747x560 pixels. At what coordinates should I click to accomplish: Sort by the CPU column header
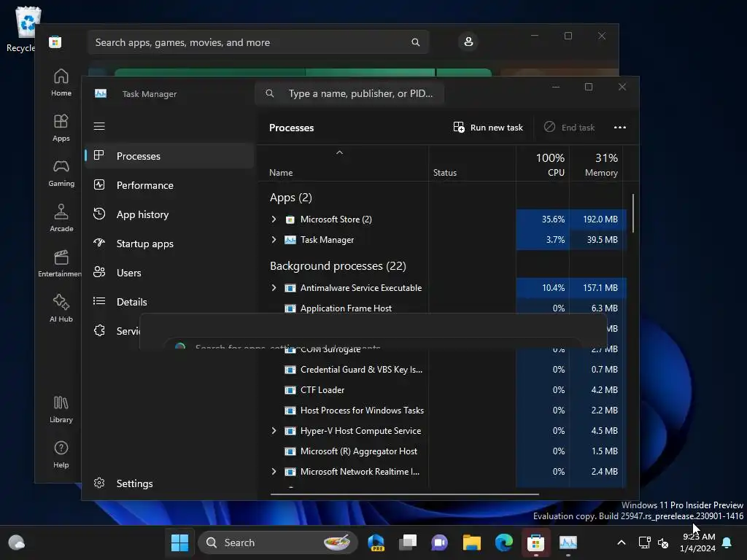pyautogui.click(x=543, y=164)
